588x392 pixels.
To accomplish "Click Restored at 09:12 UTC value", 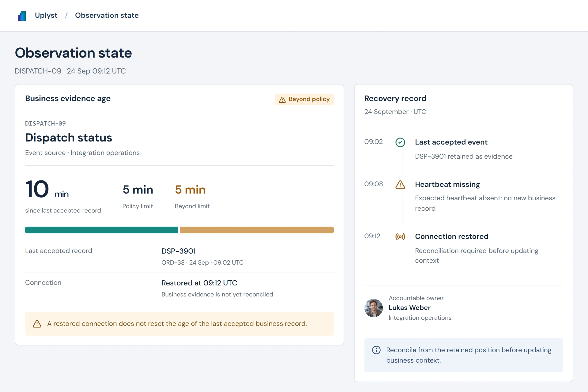I will coord(199,283).
